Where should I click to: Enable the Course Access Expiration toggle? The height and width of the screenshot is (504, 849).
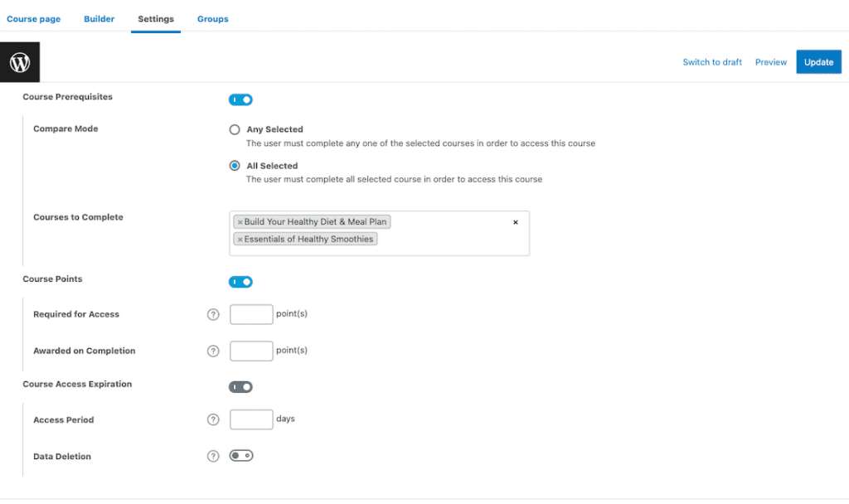(x=240, y=386)
